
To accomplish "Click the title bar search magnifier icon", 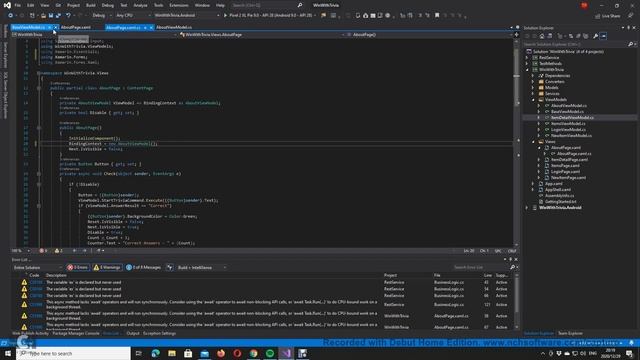I will pyautogui.click(x=300, y=5).
